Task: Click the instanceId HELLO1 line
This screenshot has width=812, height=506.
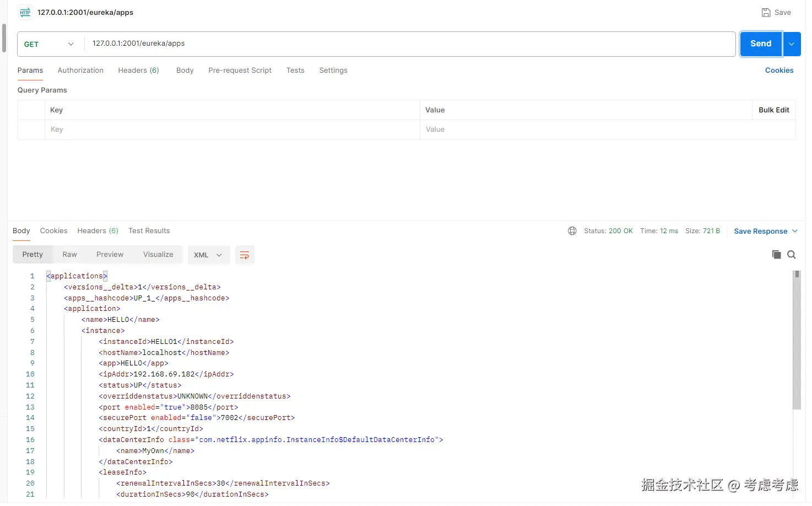Action: (x=166, y=342)
